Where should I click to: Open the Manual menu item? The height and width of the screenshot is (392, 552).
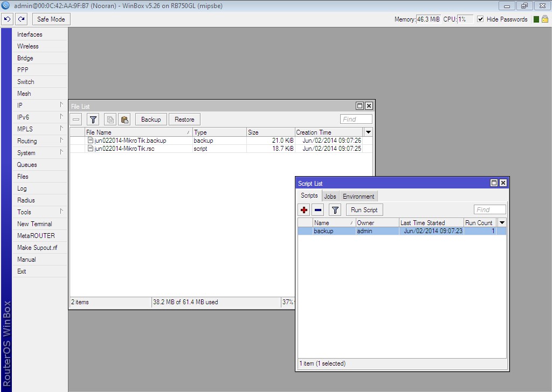(x=40, y=260)
